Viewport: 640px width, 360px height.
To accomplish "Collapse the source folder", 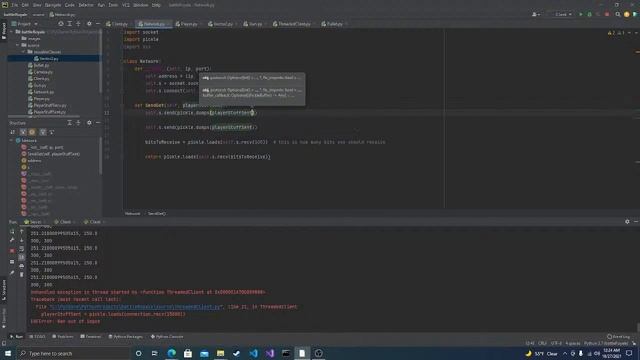I will 18,45.
